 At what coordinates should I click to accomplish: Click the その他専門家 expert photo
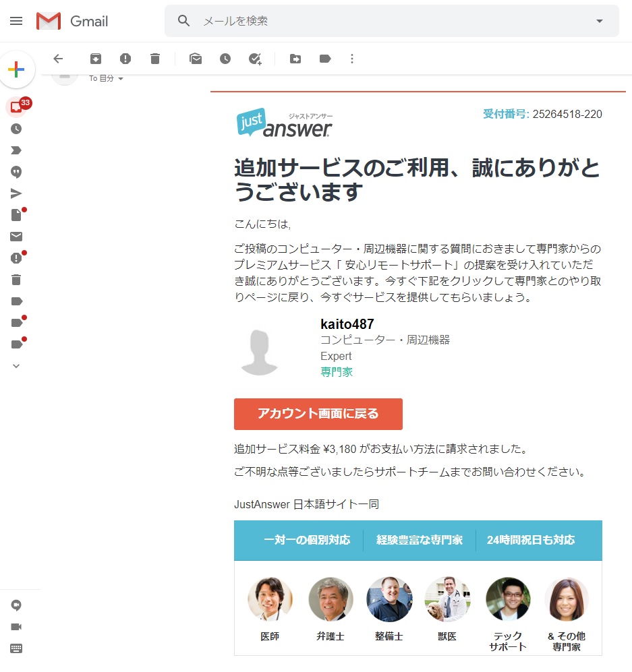tap(567, 599)
